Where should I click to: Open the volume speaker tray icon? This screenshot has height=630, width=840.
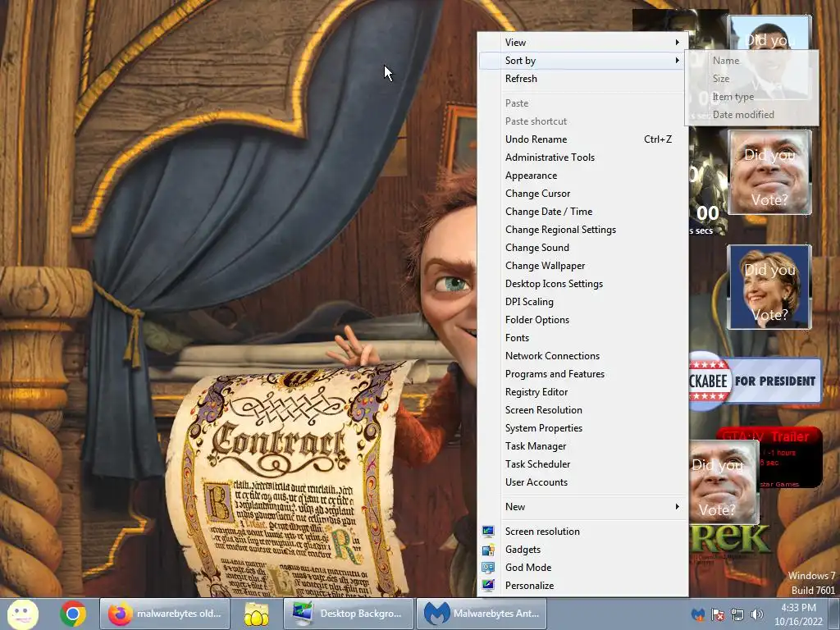point(756,614)
